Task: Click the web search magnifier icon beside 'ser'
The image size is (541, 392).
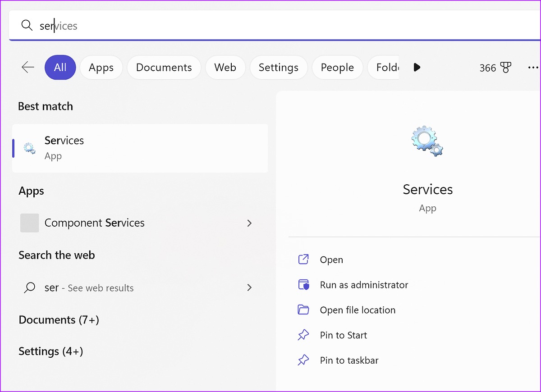Action: coord(29,287)
